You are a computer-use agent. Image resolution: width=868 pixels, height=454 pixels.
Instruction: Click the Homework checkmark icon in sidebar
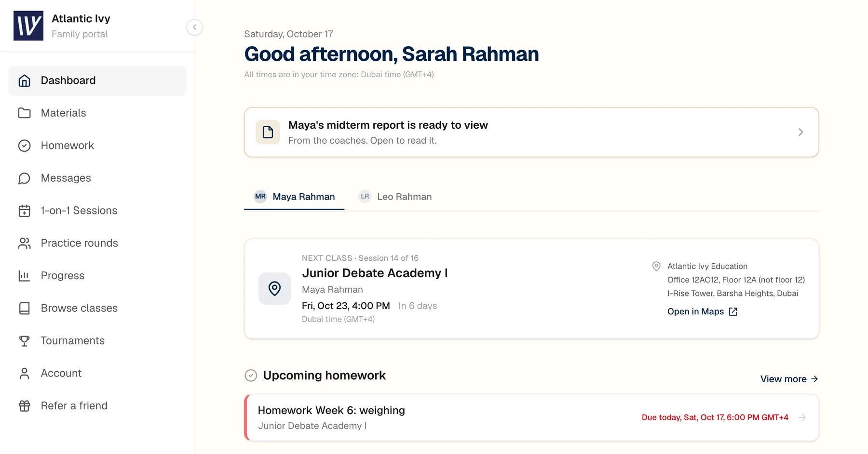(24, 146)
